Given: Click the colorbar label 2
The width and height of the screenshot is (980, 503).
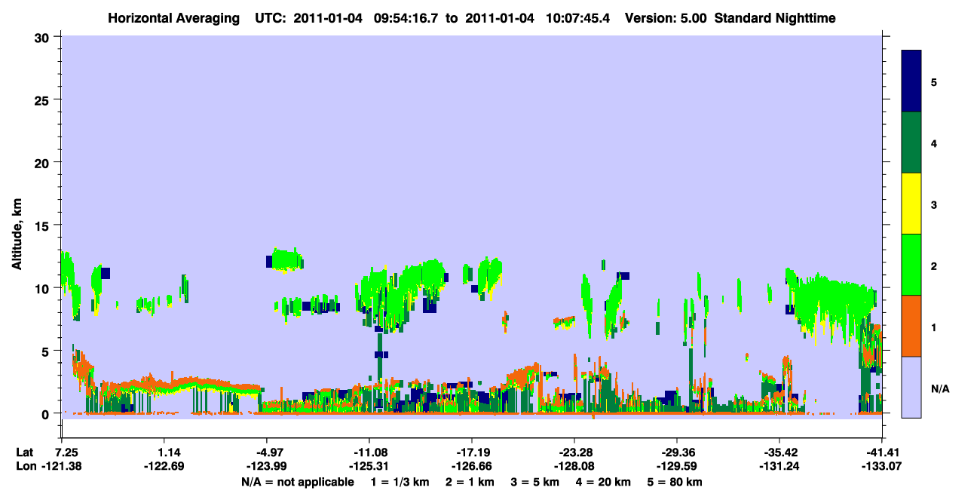Looking at the screenshot, I should (x=934, y=265).
